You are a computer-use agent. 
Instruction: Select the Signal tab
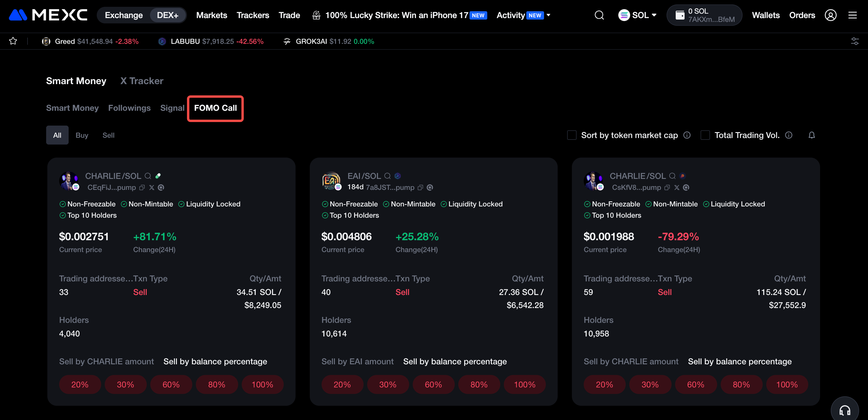(x=172, y=108)
